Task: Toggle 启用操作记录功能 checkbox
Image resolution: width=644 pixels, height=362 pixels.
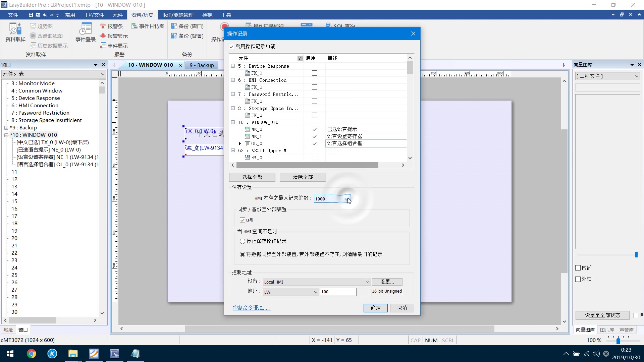Action: pyautogui.click(x=231, y=46)
